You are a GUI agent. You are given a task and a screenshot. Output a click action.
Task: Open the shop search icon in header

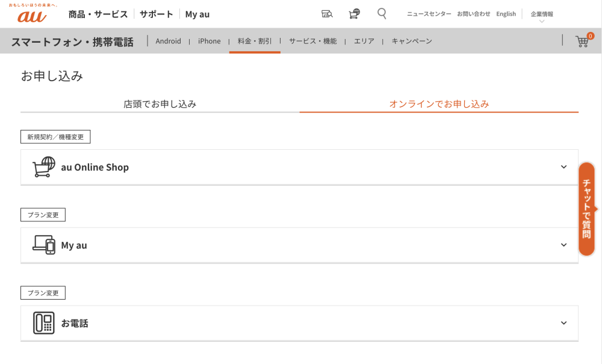(x=327, y=14)
